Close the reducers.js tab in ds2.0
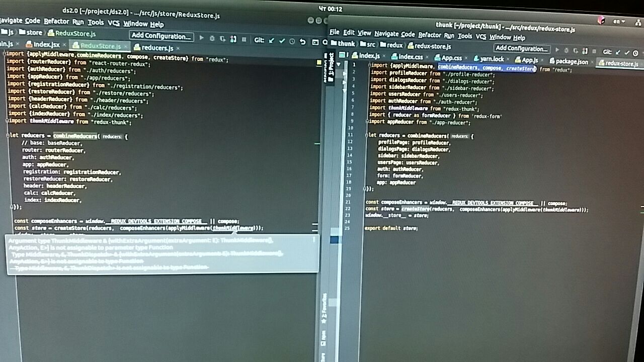This screenshot has width=644, height=362. (178, 49)
